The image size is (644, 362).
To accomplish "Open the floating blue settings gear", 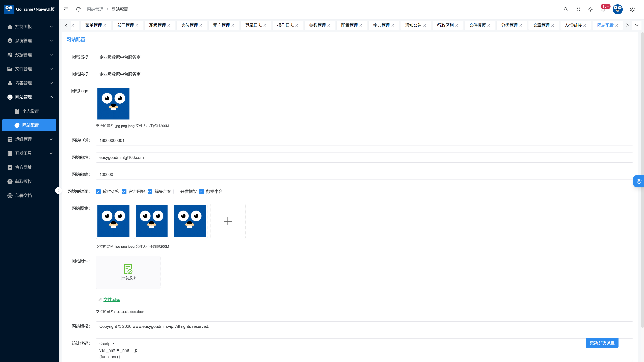I will point(639,181).
